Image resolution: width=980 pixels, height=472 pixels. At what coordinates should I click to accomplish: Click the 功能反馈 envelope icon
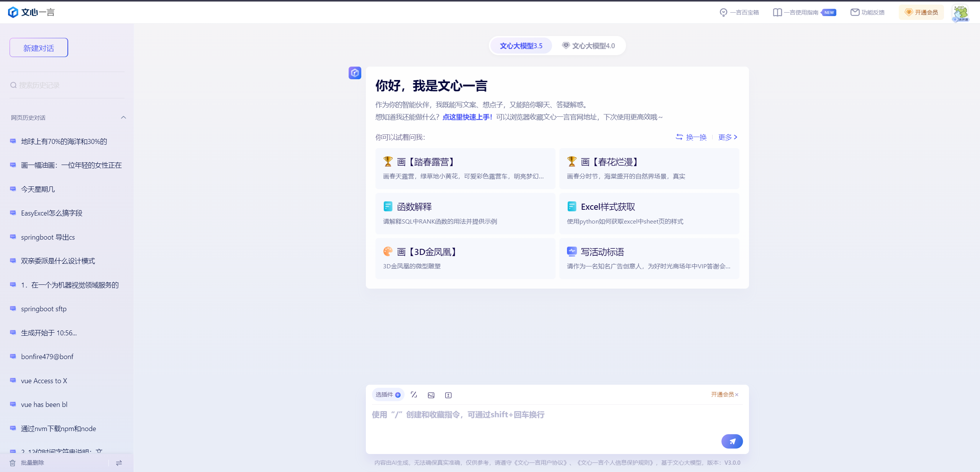pyautogui.click(x=855, y=12)
